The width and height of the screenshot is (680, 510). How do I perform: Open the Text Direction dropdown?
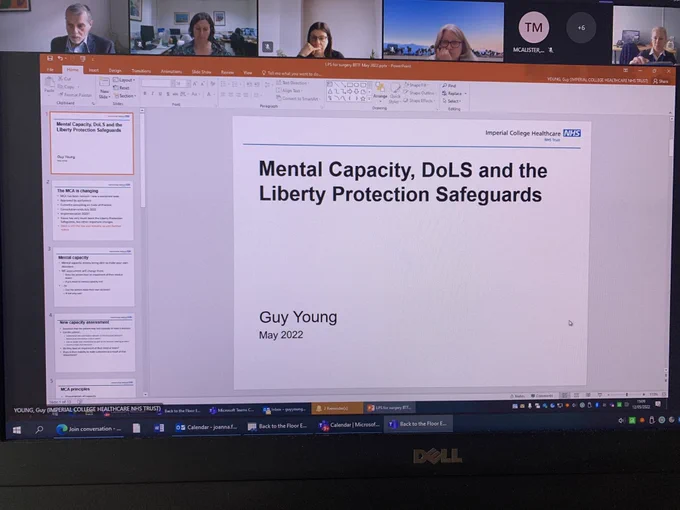292,82
